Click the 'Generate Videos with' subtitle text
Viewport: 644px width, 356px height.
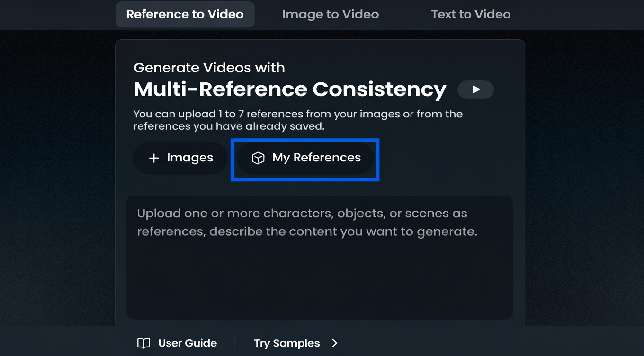(x=209, y=68)
